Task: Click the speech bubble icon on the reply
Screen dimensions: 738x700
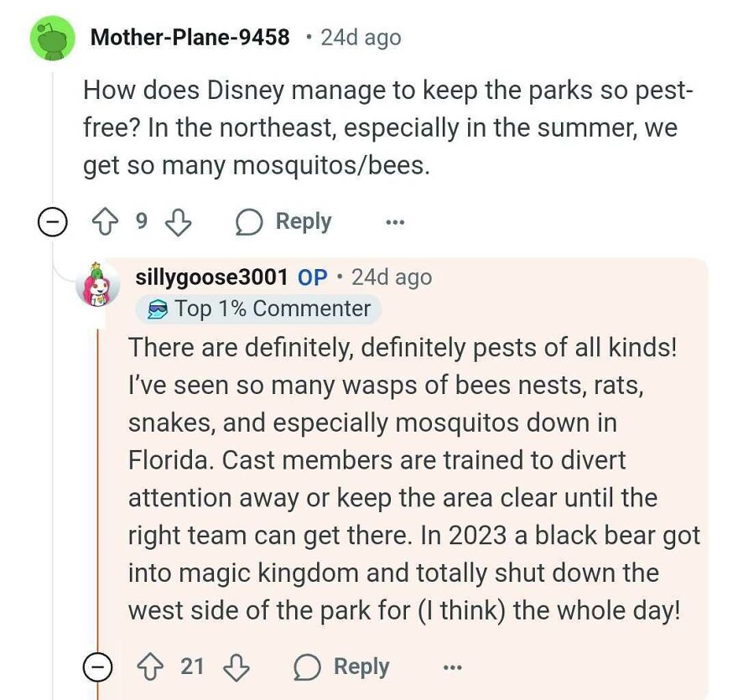Action: click(308, 666)
